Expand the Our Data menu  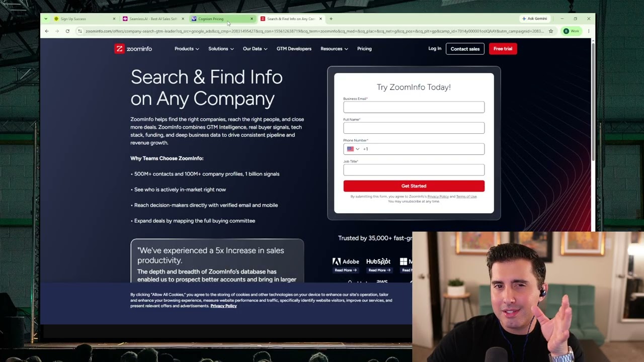click(x=255, y=49)
